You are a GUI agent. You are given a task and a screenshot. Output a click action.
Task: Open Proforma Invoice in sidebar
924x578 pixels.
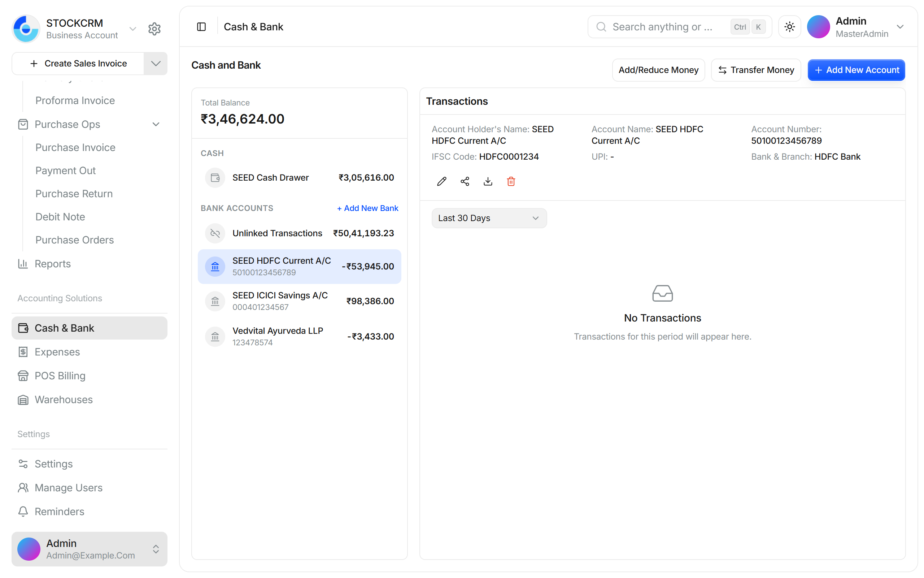point(75,100)
